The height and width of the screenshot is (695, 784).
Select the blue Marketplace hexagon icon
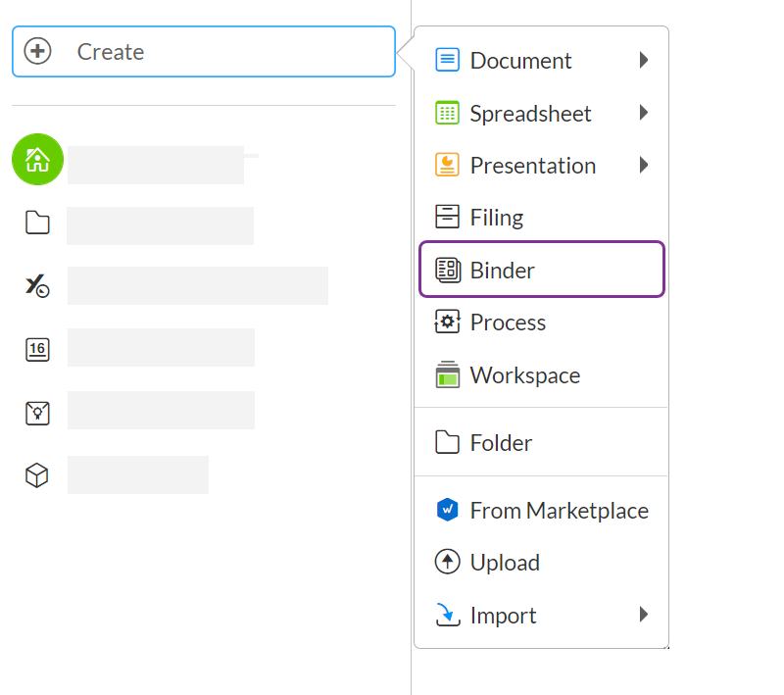click(x=447, y=510)
